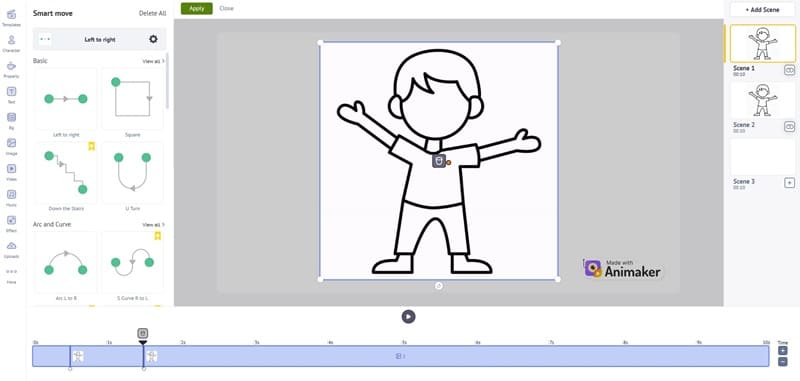Close the Smart move panel

coord(226,8)
